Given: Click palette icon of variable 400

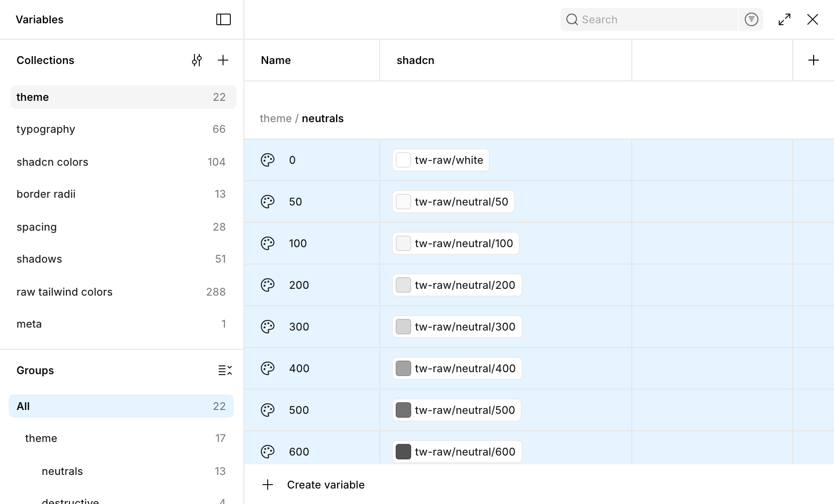Looking at the screenshot, I should pyautogui.click(x=268, y=368).
